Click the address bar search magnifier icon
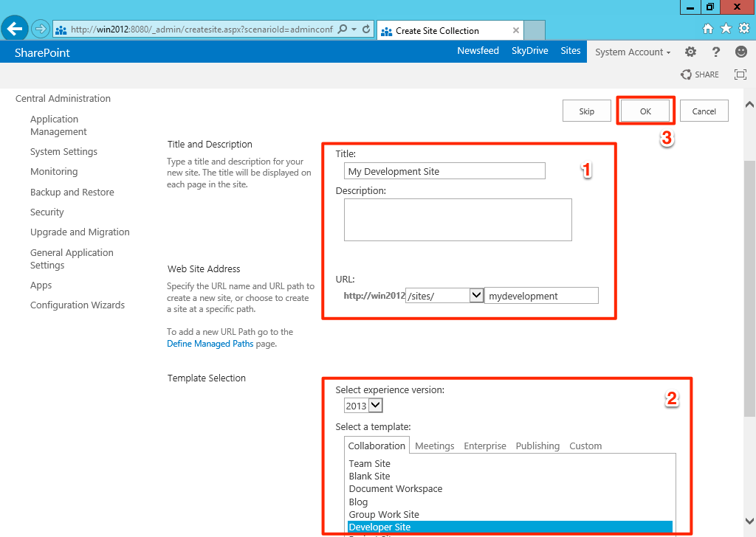Viewport: 756px width, 537px height. pyautogui.click(x=343, y=29)
